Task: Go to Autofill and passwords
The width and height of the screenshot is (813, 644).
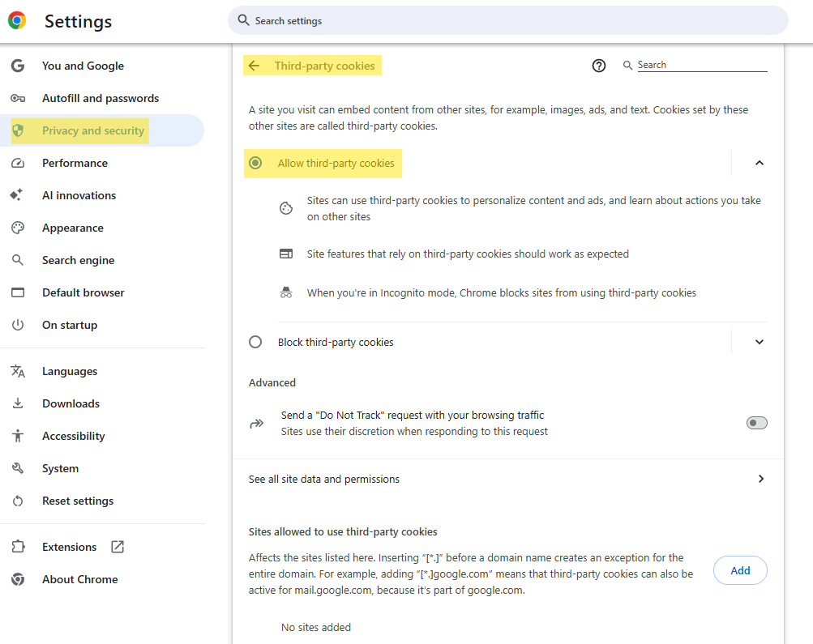Action: [101, 98]
